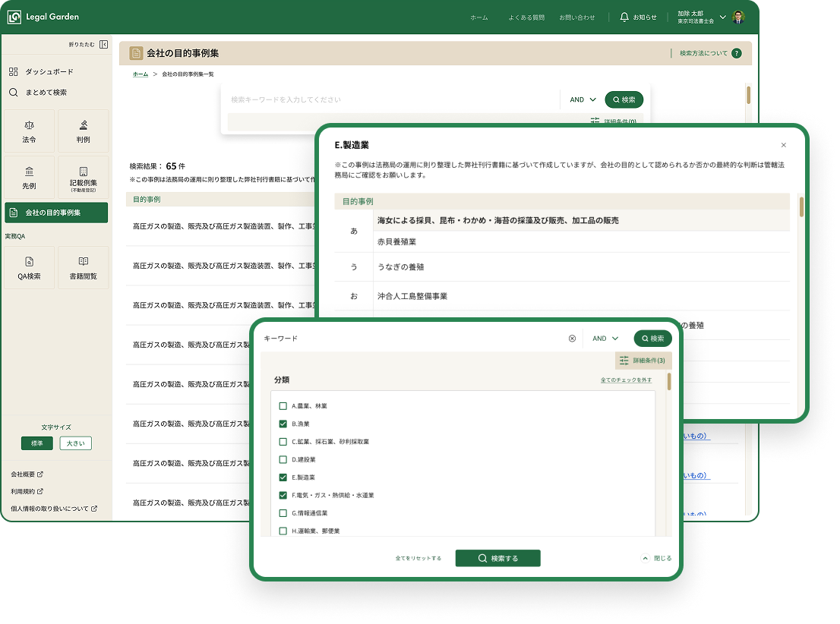Screen dimensions: 840x624
Task: Open お問い合わせ in top navigation
Action: 577,17
